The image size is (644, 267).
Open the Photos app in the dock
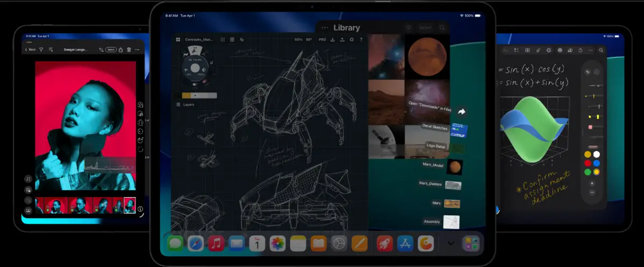277,243
